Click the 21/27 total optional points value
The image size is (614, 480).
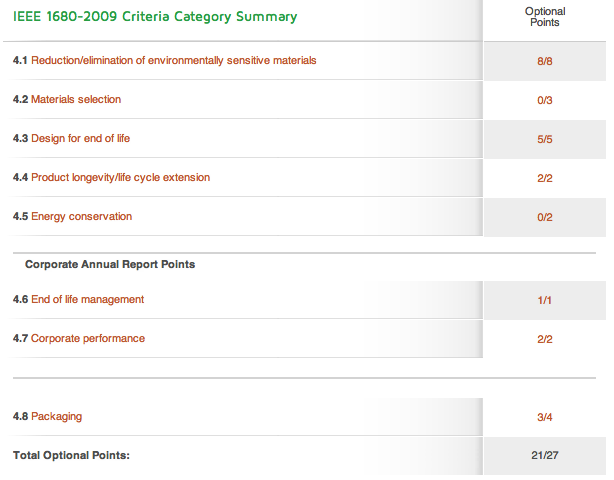(545, 456)
